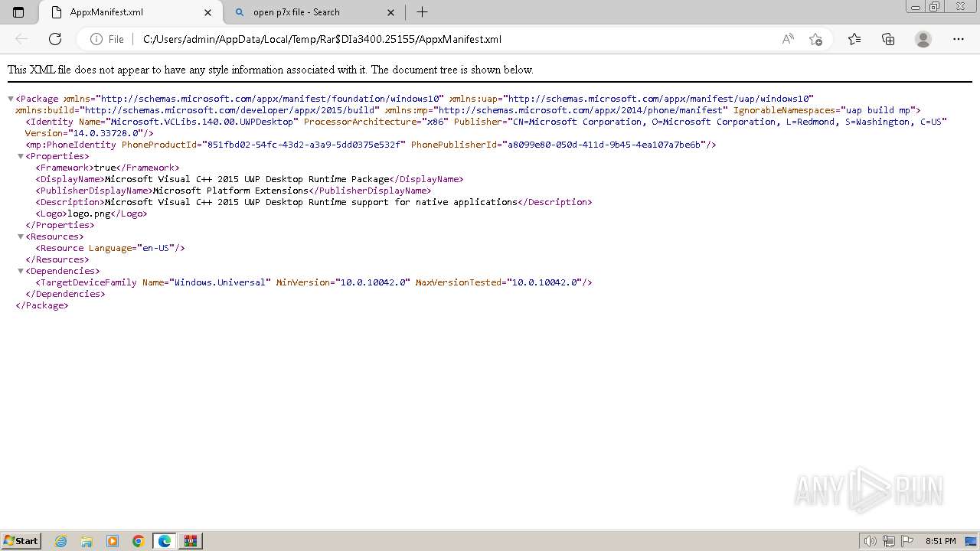980x551 pixels.
Task: Go back using the back arrow
Action: click(21, 39)
